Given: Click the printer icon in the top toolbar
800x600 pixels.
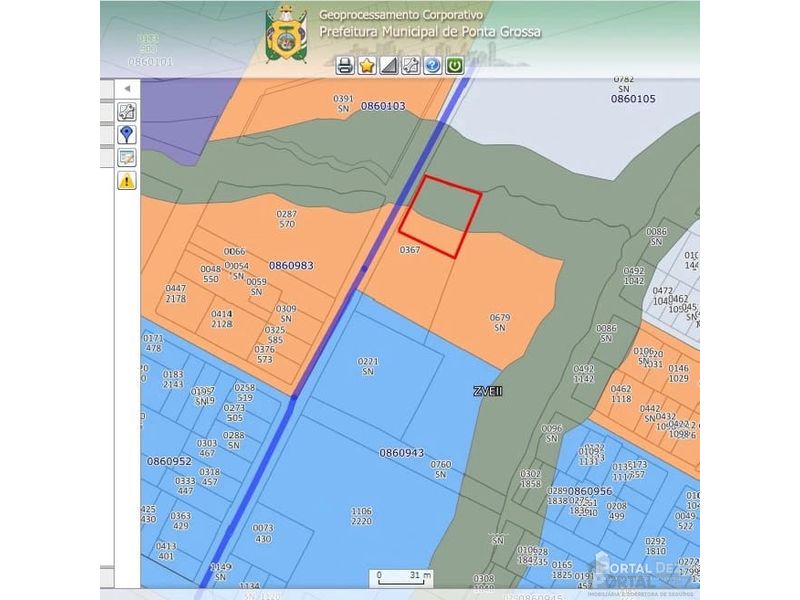Looking at the screenshot, I should tap(345, 66).
